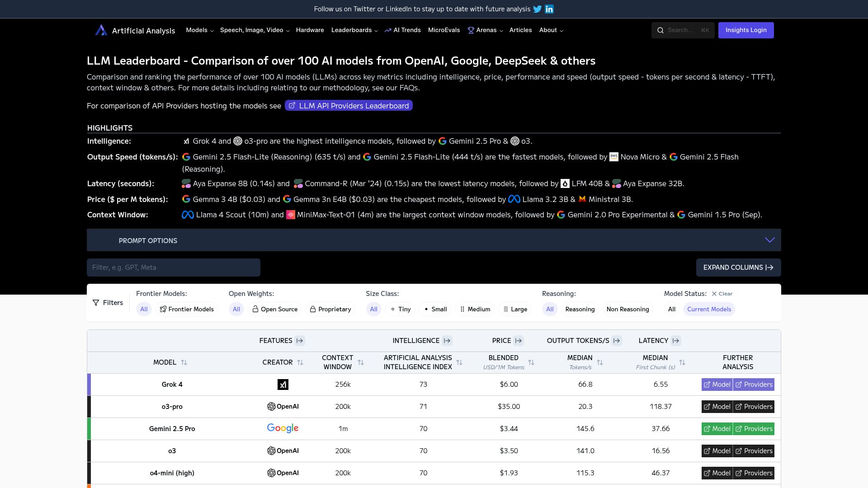Expand the Prompt Options panel
868x488 pixels.
click(x=434, y=240)
